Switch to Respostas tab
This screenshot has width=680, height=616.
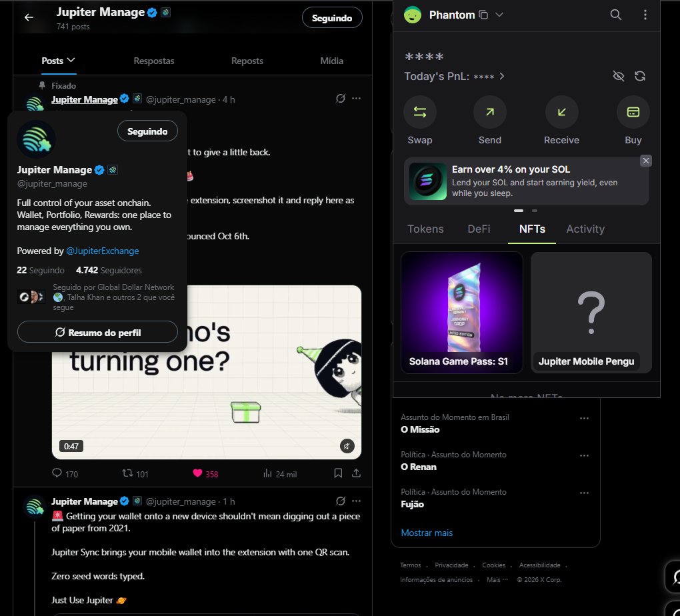[154, 61]
